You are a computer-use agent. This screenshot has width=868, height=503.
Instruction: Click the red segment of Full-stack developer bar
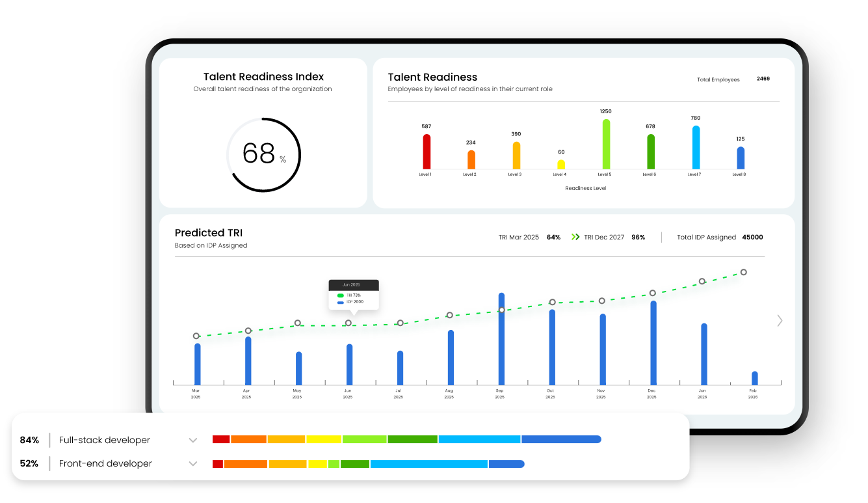(x=221, y=439)
